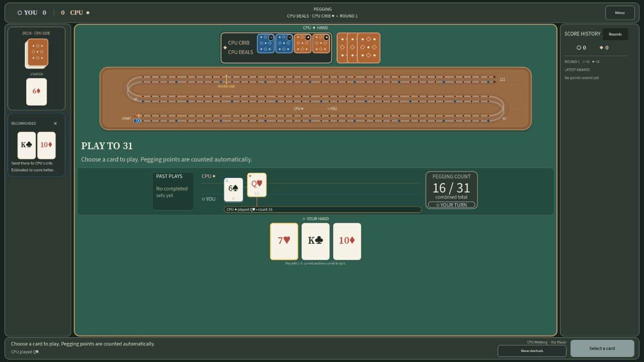Click 'Estimated to score better.' text
This screenshot has height=362, width=644.
33,170
